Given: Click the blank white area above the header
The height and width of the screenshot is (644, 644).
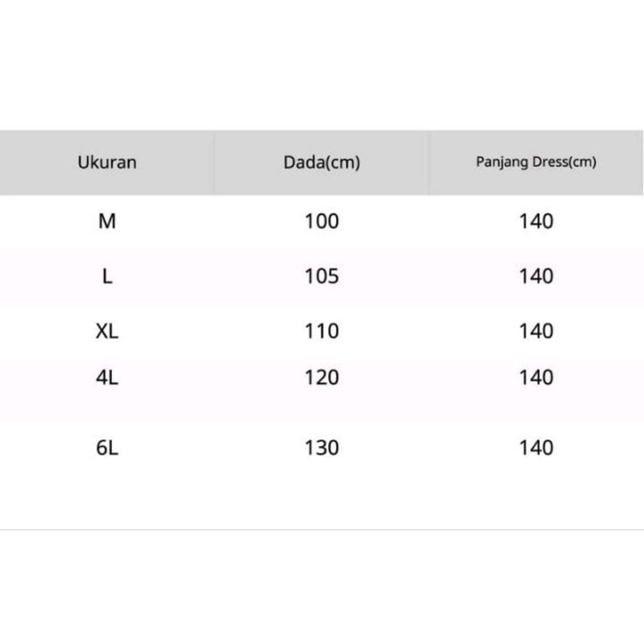Looking at the screenshot, I should (322, 63).
